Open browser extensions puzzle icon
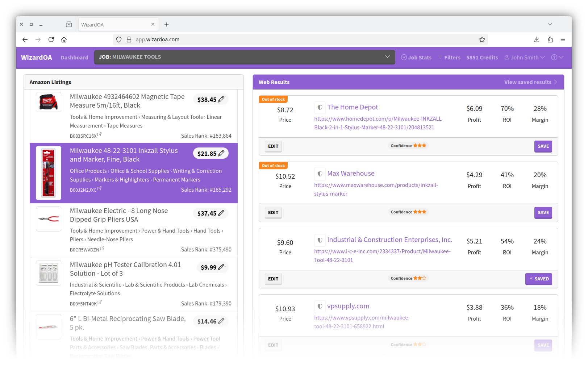The image size is (588, 379). (550, 39)
